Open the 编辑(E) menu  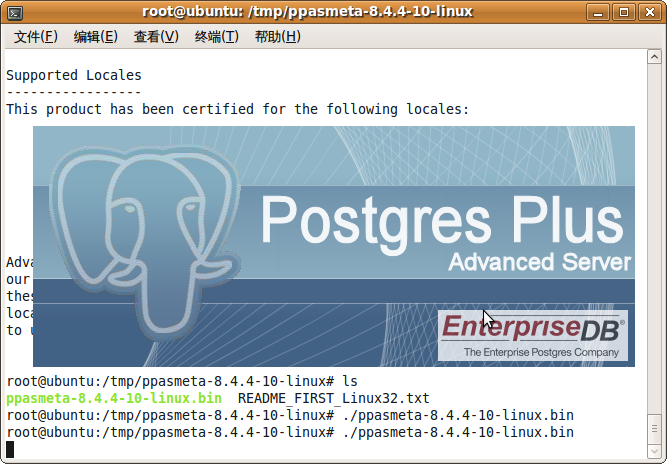(96, 37)
